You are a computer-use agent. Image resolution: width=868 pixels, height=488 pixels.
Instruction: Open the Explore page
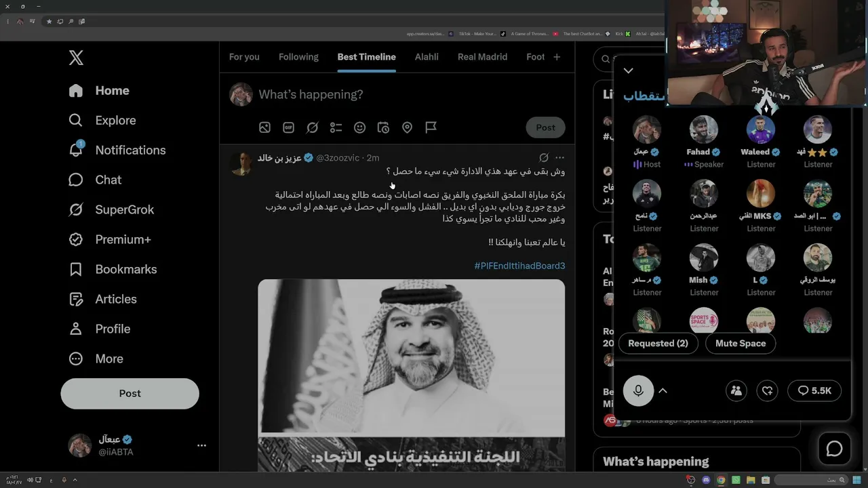coord(102,121)
